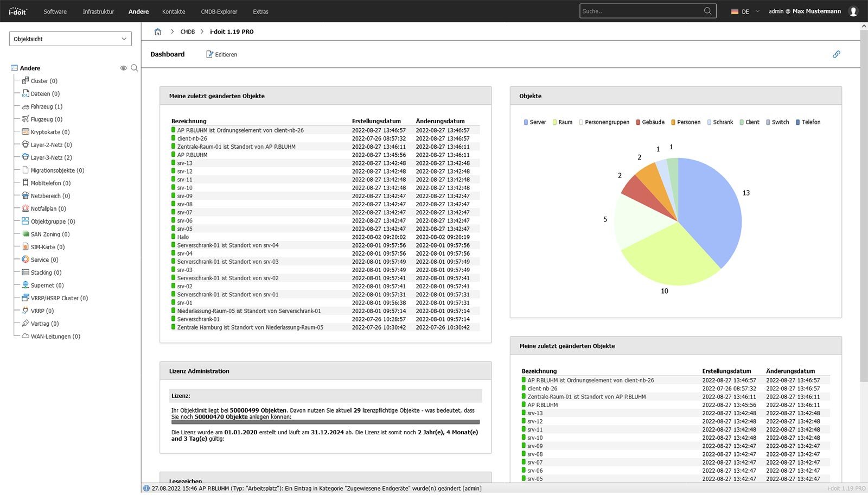Open Serverschrank-01 object entry

199,319
